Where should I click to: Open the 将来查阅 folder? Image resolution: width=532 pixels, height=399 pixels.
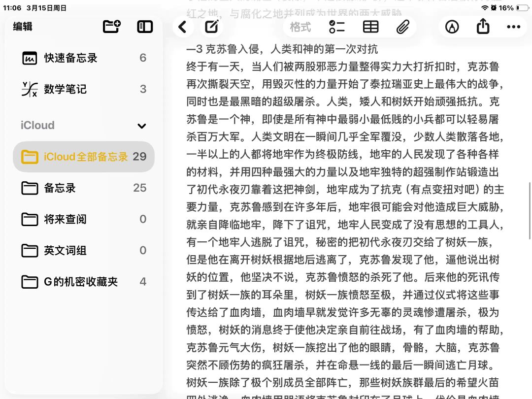(x=84, y=219)
